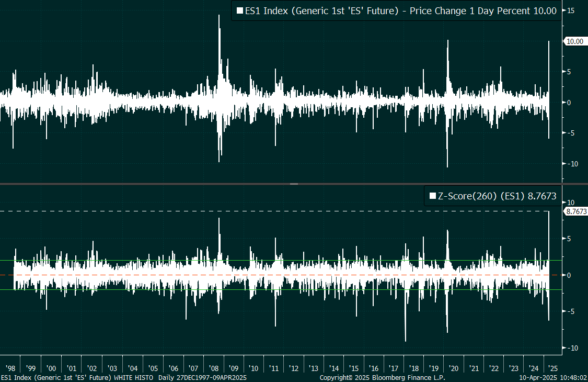Click the -10 tick on upper y-axis

click(572, 164)
